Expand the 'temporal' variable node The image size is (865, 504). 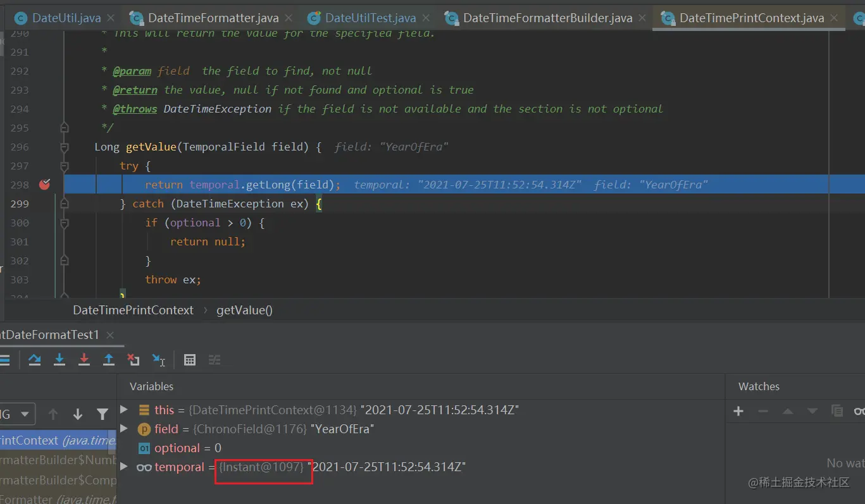coord(124,467)
